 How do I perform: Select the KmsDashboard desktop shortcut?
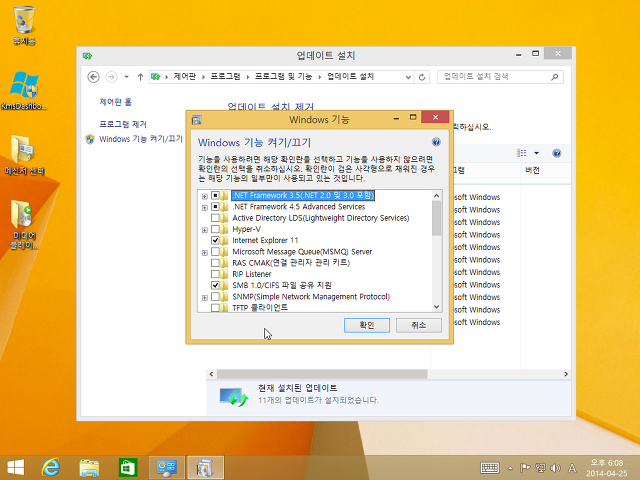(24, 91)
